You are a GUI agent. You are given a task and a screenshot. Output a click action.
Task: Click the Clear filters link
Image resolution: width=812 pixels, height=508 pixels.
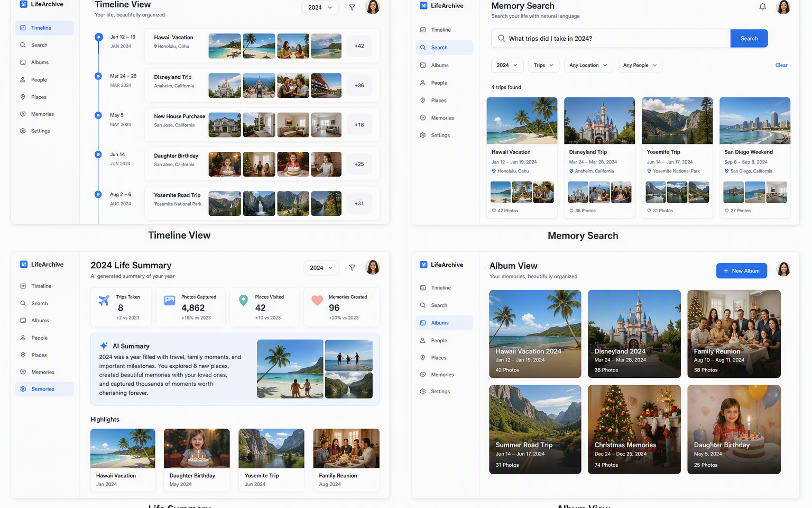pyautogui.click(x=781, y=65)
